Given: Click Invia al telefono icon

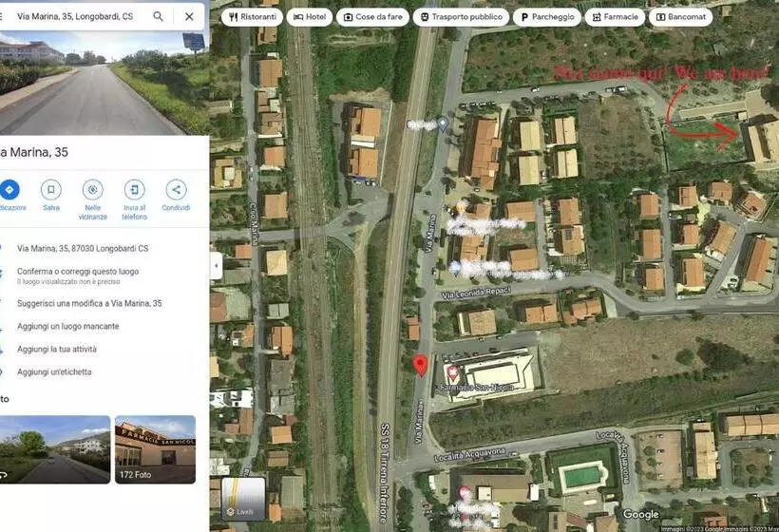Looking at the screenshot, I should 134,189.
